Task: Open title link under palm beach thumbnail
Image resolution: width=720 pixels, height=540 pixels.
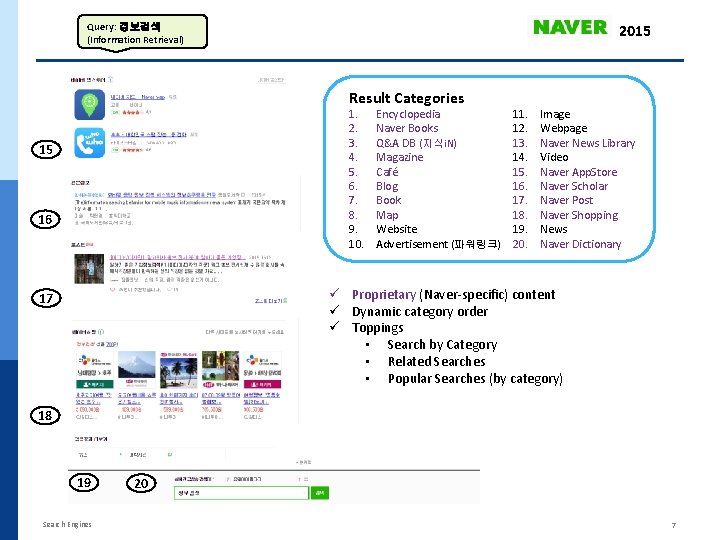Action: coord(179,398)
